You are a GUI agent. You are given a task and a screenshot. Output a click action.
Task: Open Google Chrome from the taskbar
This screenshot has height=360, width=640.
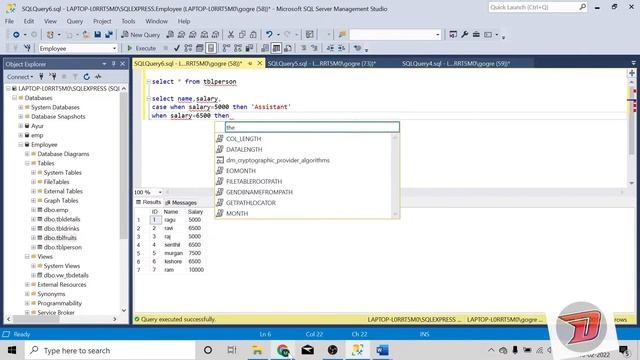click(x=282, y=350)
